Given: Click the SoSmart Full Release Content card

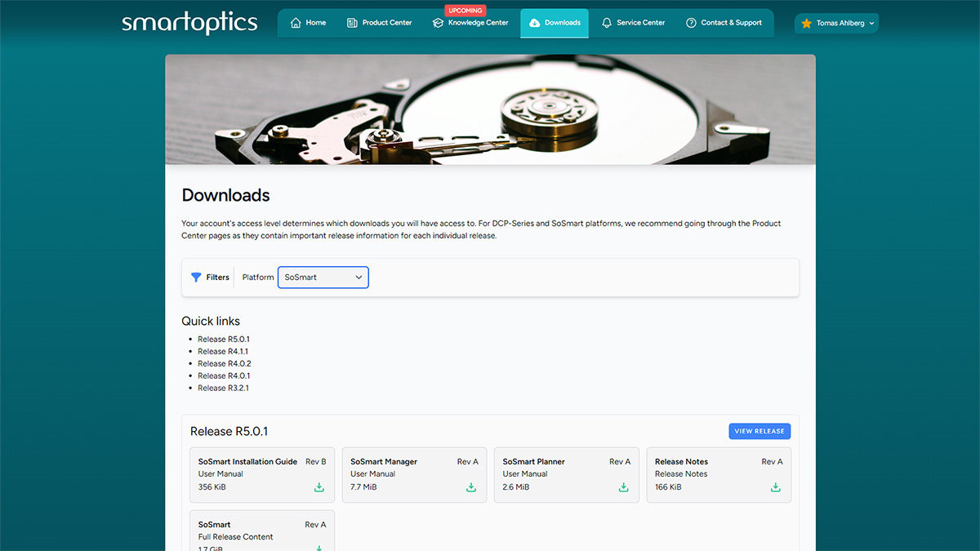Looking at the screenshot, I should (262, 531).
